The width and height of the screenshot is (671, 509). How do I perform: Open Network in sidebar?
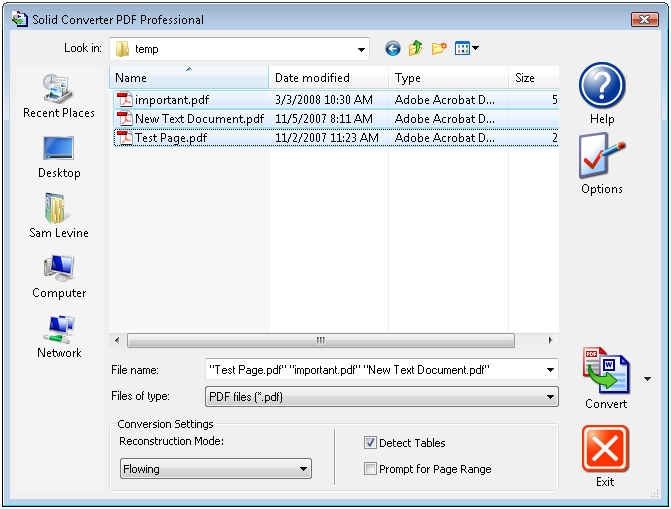(59, 337)
